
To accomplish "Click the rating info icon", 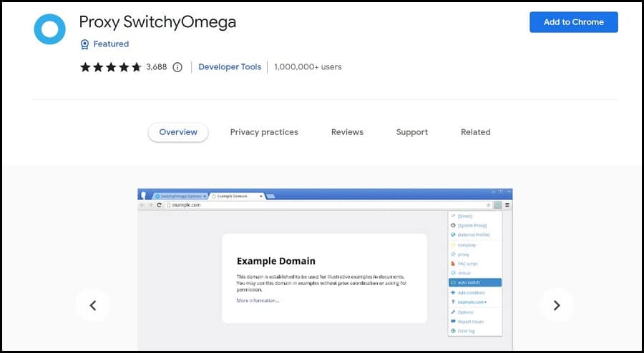I will tap(177, 67).
